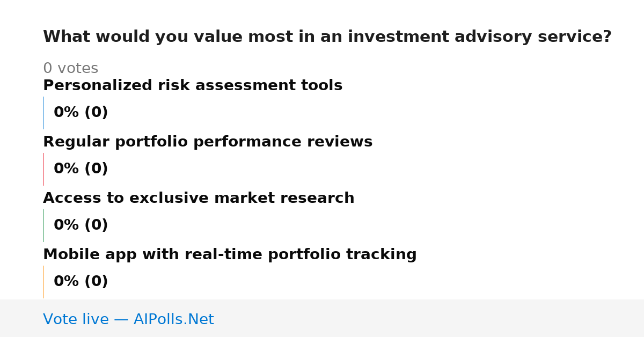Open the Vote live AIPolls.Net link
Screen dimensions: 644x337
tap(128, 319)
